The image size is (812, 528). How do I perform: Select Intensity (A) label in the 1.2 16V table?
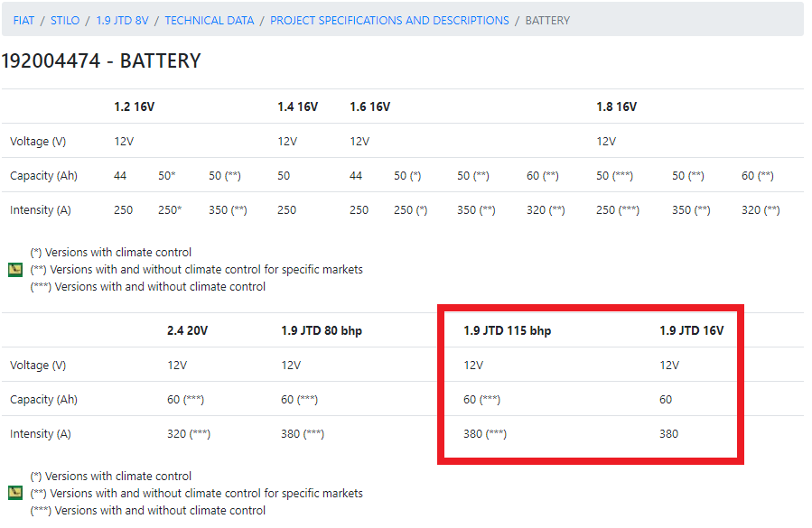click(41, 210)
